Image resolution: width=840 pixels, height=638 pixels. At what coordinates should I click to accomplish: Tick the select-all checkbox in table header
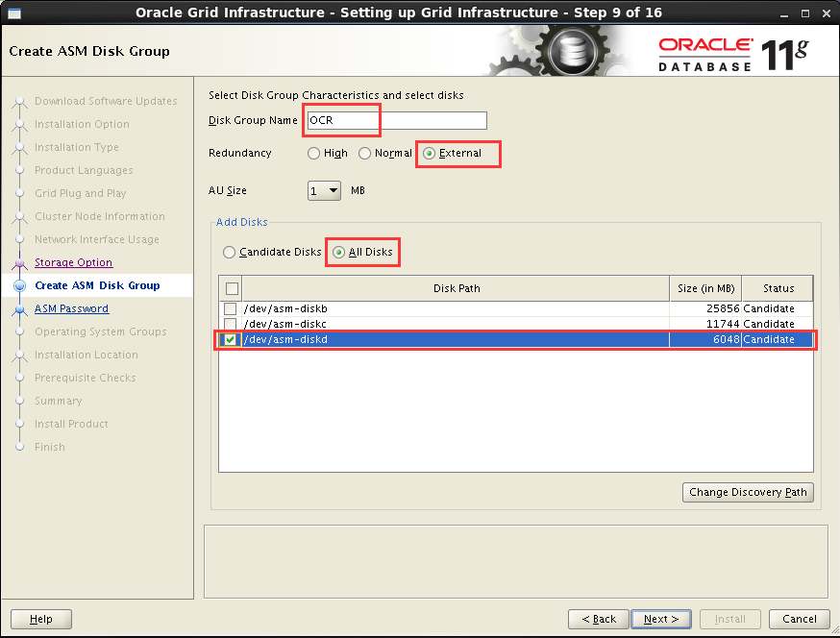[x=232, y=289]
